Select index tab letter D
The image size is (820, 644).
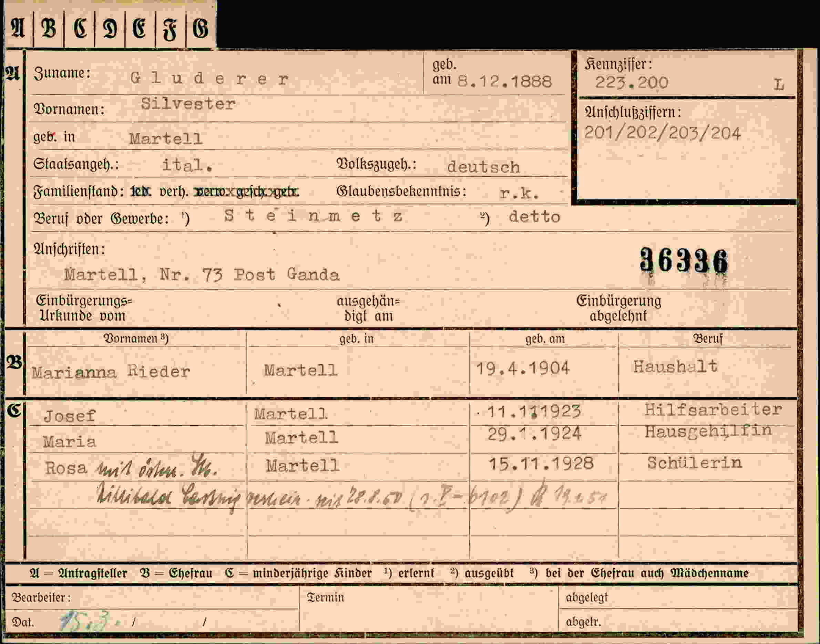(x=110, y=28)
